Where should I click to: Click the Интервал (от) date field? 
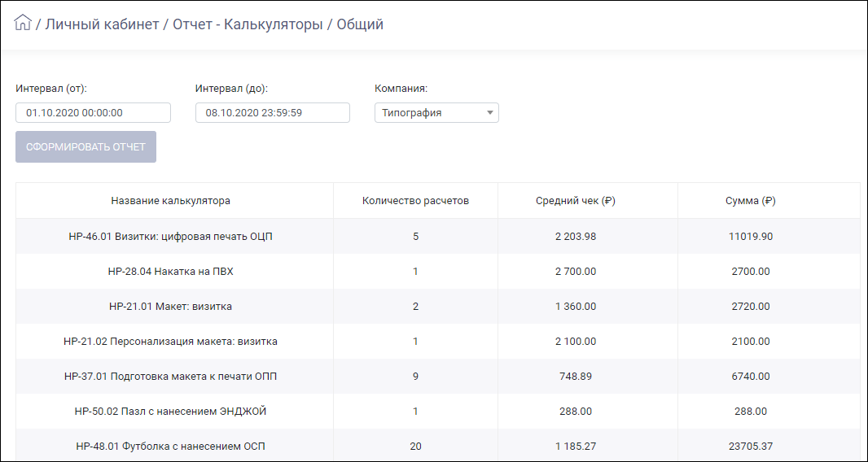click(93, 113)
